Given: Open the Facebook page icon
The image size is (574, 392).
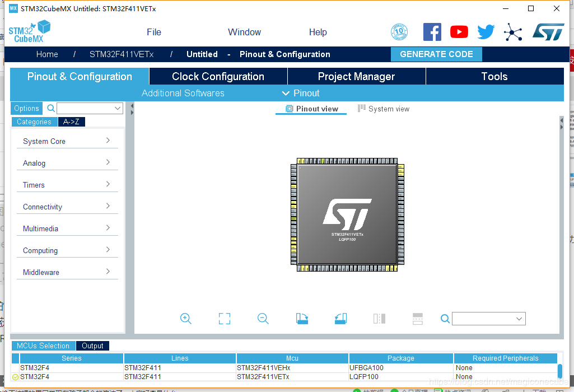Looking at the screenshot, I should (x=432, y=32).
